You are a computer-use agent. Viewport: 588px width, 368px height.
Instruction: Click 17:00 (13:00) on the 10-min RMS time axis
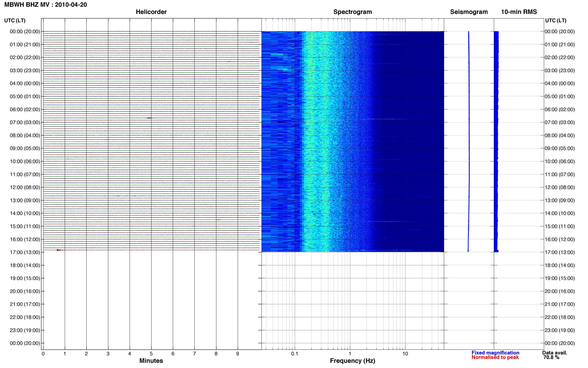pos(560,252)
